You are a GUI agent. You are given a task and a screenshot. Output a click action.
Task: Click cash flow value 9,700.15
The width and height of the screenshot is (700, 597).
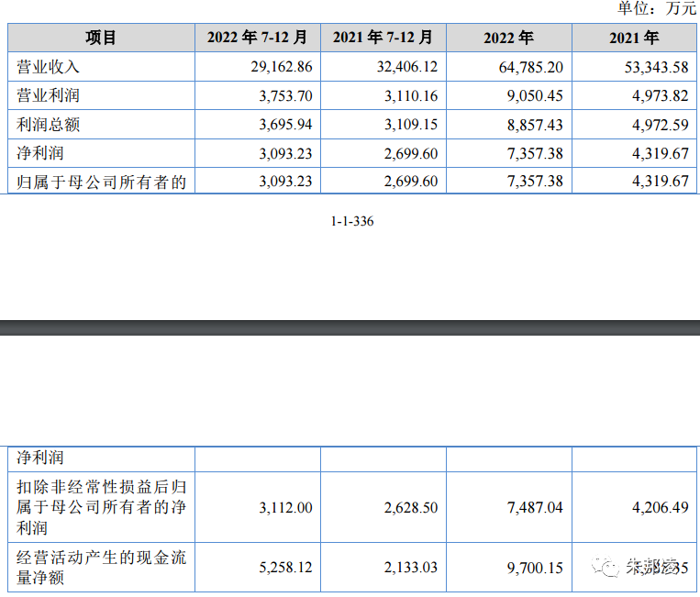(x=535, y=568)
